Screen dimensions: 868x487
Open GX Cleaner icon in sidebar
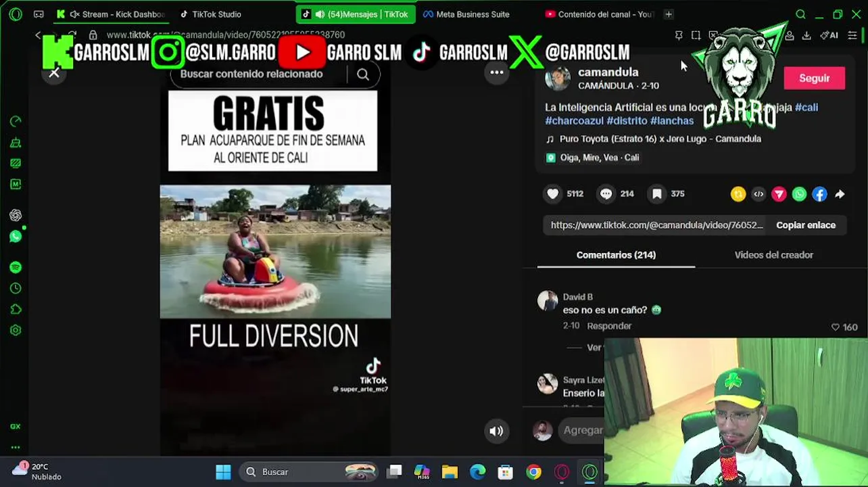tap(16, 143)
